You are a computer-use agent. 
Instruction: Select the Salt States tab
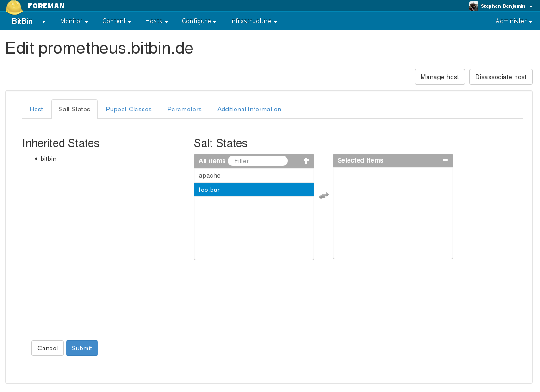click(74, 109)
